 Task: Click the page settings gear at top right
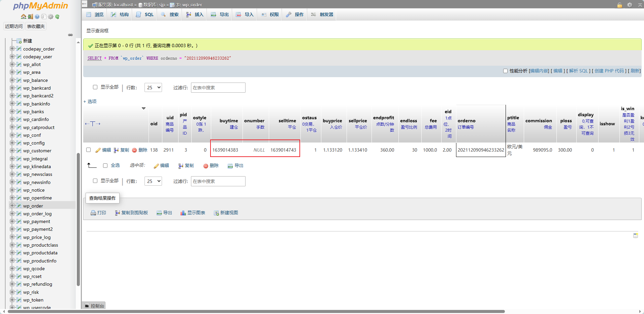coord(630,5)
